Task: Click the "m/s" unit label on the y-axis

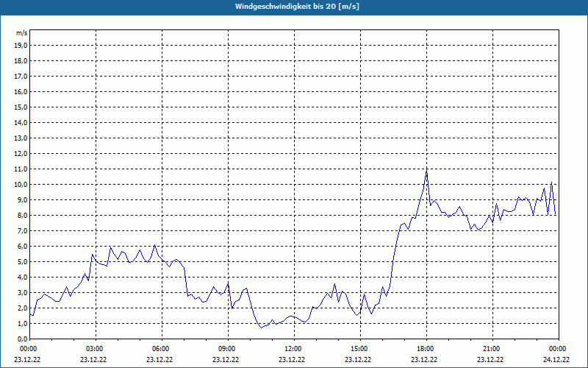Action: tap(22, 33)
